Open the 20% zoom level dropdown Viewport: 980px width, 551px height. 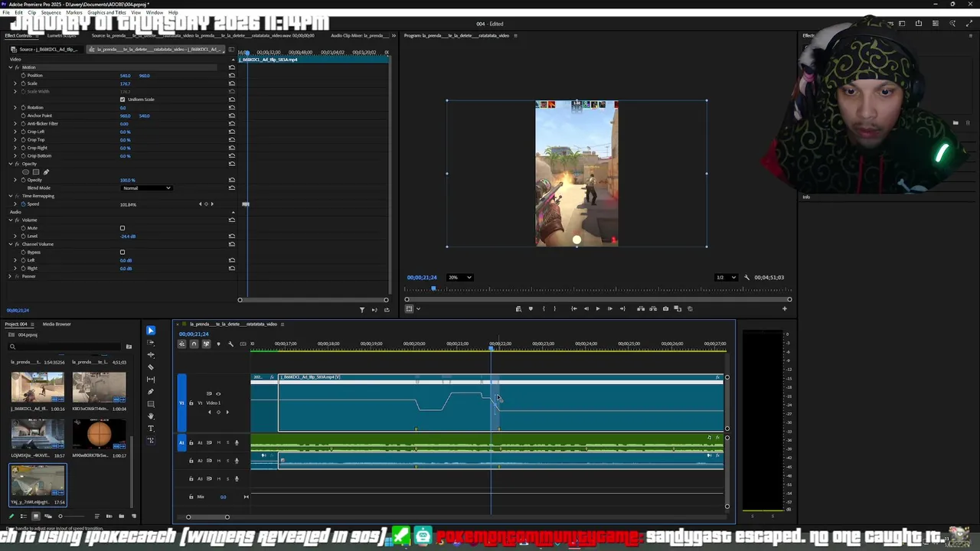tap(459, 278)
